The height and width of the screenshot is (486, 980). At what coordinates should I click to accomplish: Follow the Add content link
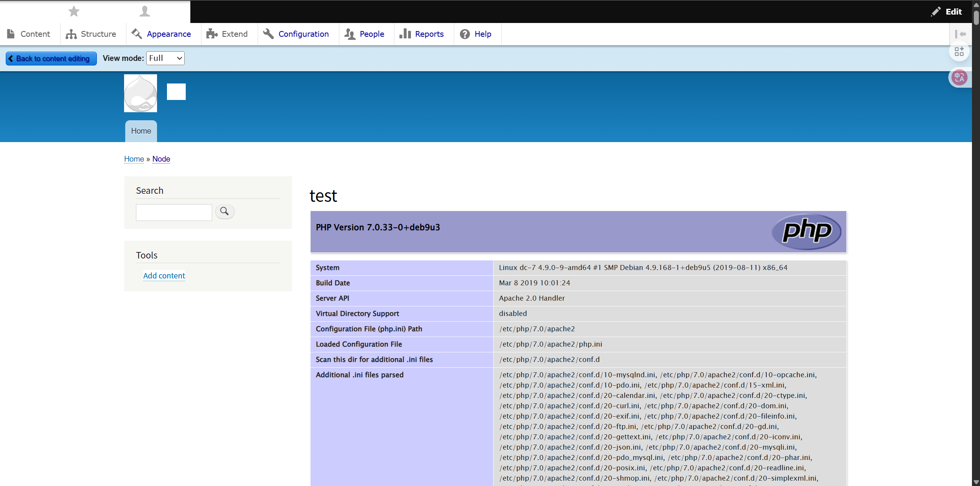164,276
